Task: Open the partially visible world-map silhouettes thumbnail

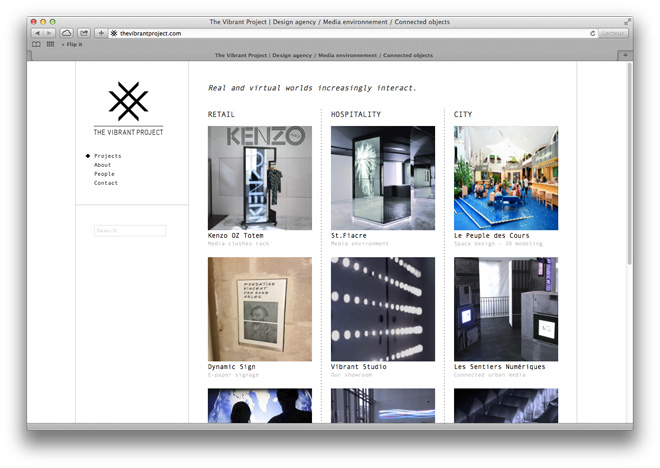Action: click(x=260, y=405)
